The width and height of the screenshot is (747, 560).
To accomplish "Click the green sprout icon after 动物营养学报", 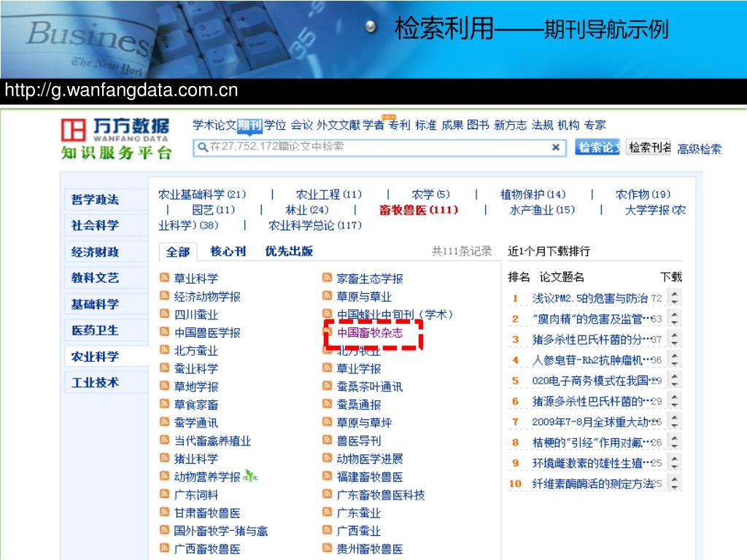I will point(251,475).
